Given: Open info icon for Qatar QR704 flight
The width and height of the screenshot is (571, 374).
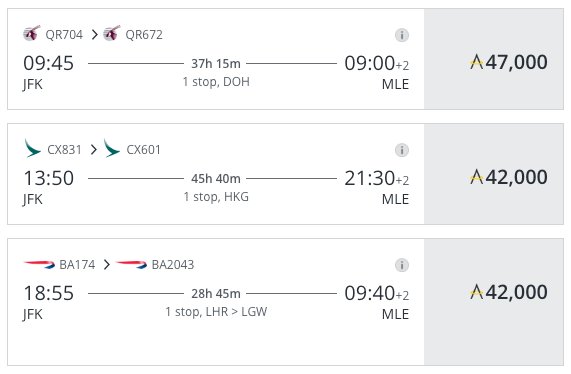Looking at the screenshot, I should (402, 35).
